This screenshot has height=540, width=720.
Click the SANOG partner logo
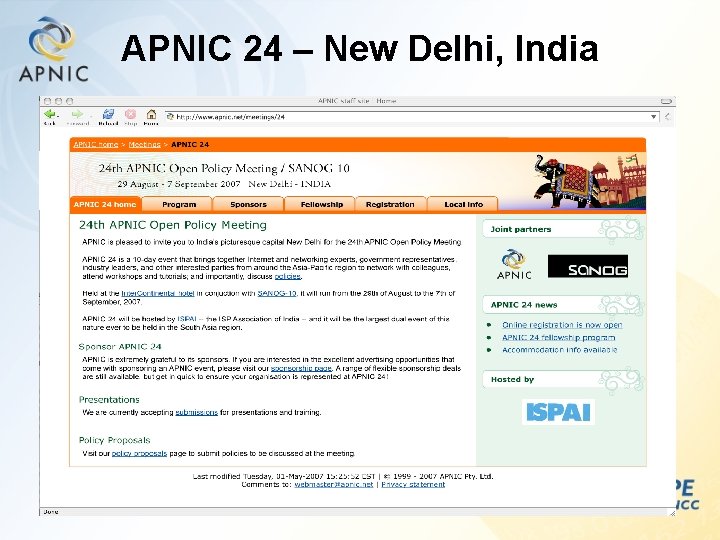click(x=588, y=266)
